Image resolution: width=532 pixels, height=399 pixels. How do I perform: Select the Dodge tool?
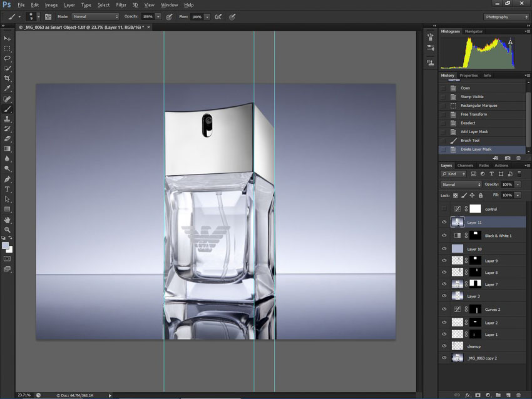(7, 168)
